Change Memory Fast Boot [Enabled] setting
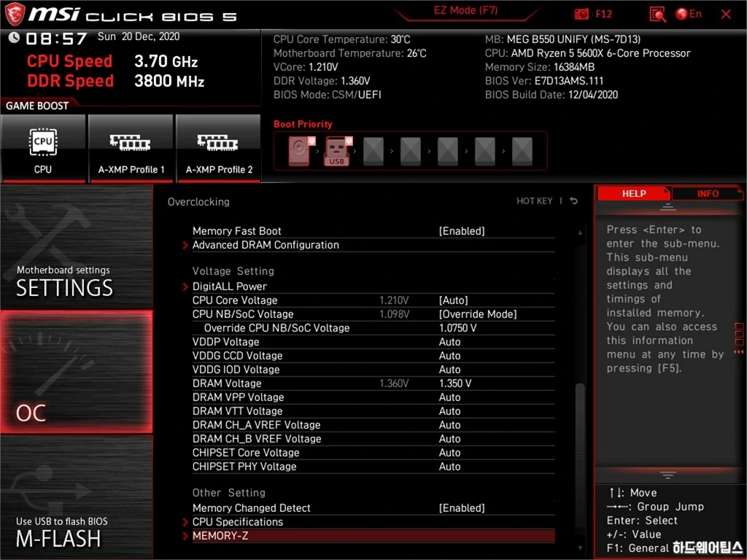The width and height of the screenshot is (747, 560). 462,231
